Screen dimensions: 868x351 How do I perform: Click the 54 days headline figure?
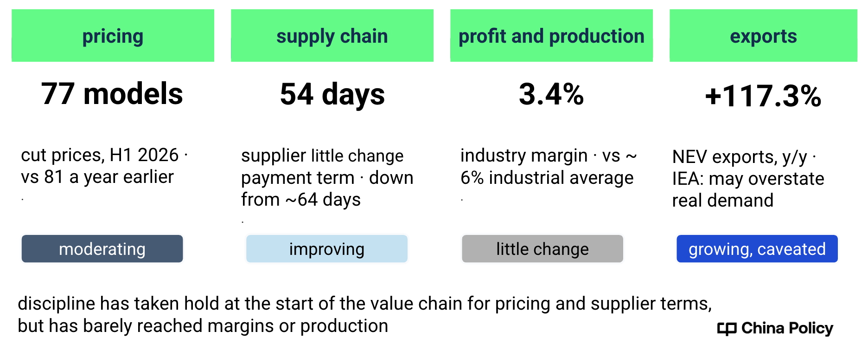pos(332,95)
